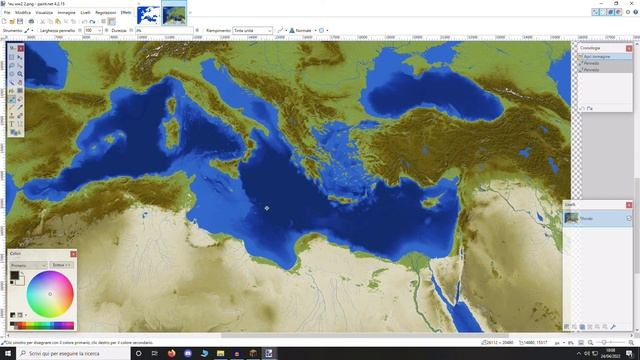Open the Regolazioni menu
Screen dimensions: 640x360
pos(106,13)
